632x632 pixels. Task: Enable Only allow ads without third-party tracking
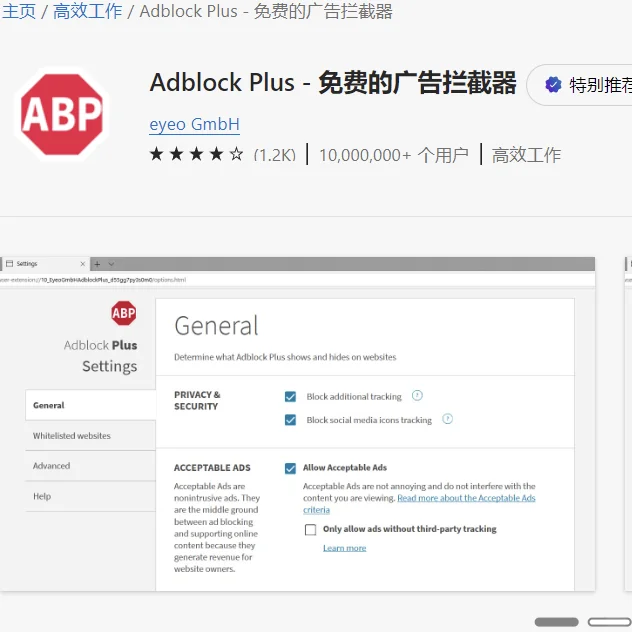tap(310, 529)
